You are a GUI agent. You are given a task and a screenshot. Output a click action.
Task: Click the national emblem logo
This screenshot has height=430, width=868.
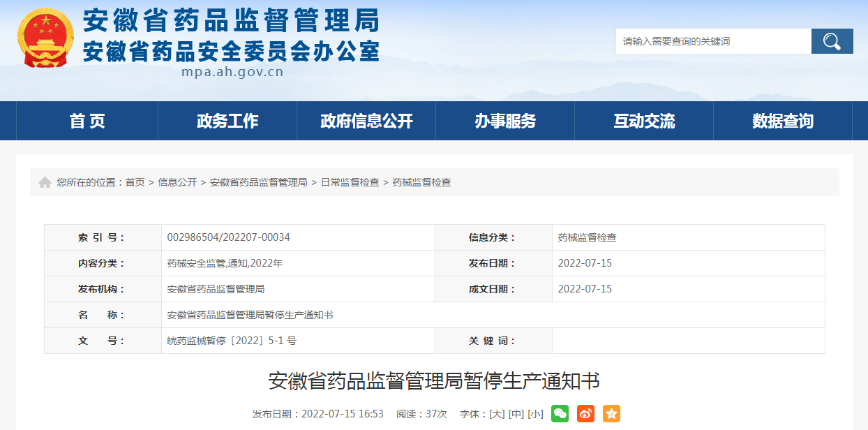click(45, 38)
